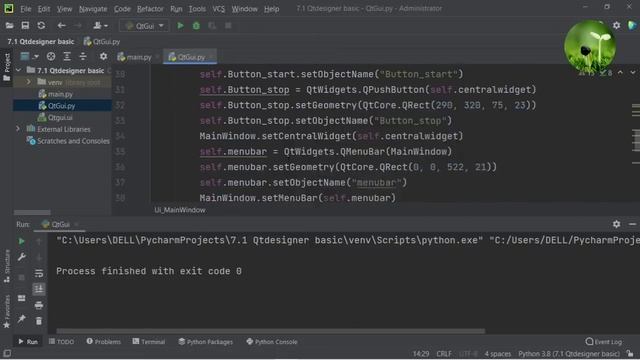Select main.py in project tree
This screenshot has width=640, height=360.
click(55, 94)
